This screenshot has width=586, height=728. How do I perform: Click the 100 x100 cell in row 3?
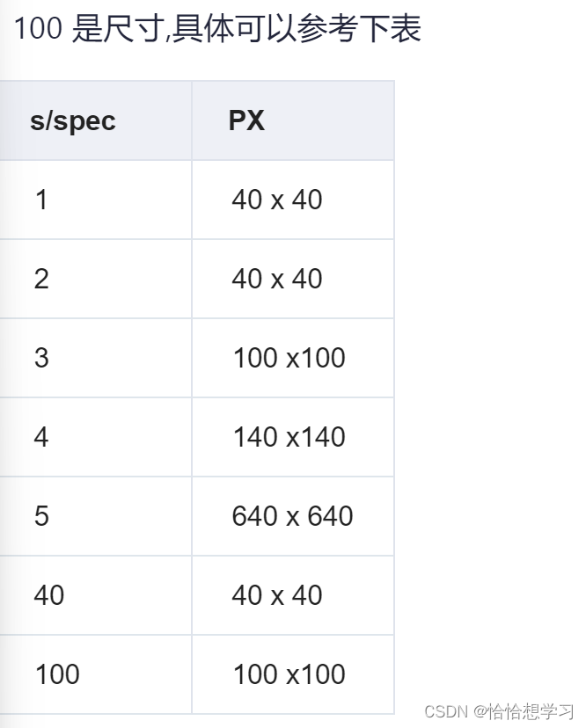tap(293, 358)
